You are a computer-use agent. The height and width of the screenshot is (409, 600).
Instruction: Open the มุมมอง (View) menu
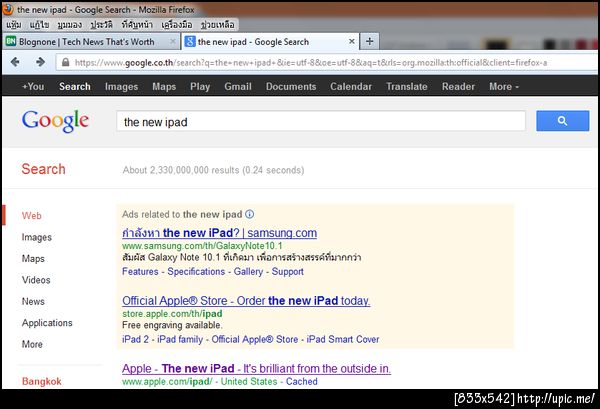pyautogui.click(x=70, y=25)
